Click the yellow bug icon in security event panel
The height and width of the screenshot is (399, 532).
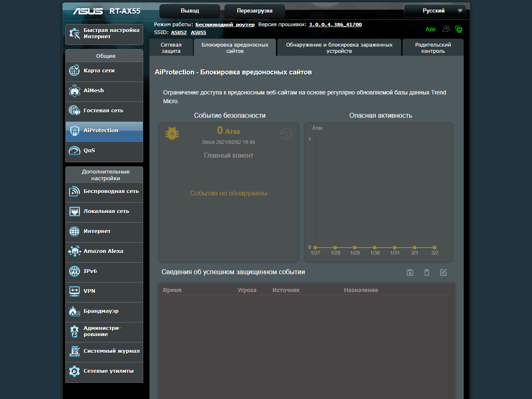pyautogui.click(x=172, y=133)
